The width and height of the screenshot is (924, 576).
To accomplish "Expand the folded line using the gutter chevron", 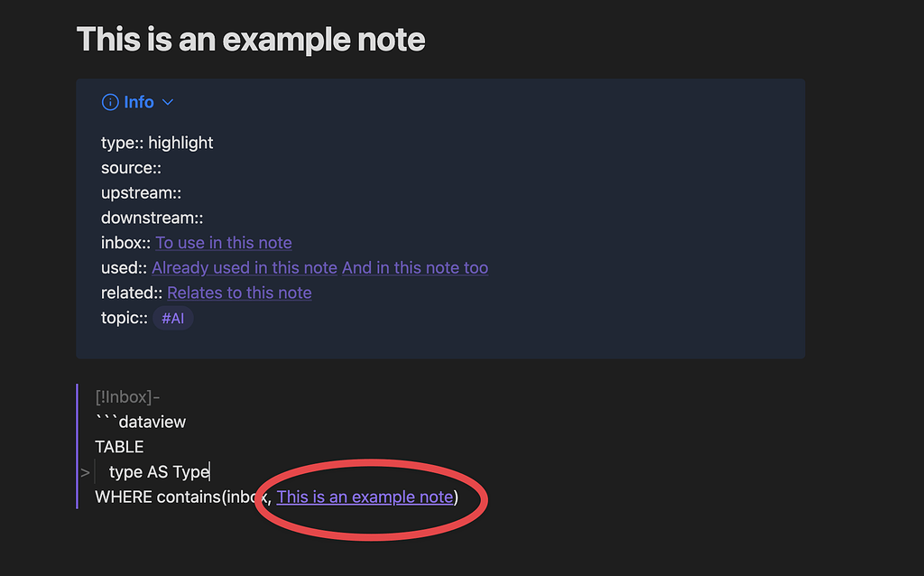I will coord(85,471).
